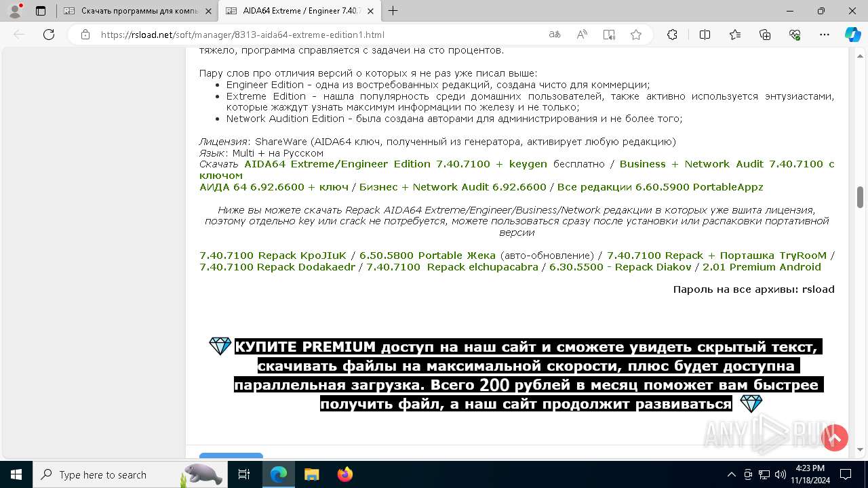Open the notification center icon
The height and width of the screenshot is (488, 868).
tap(846, 474)
